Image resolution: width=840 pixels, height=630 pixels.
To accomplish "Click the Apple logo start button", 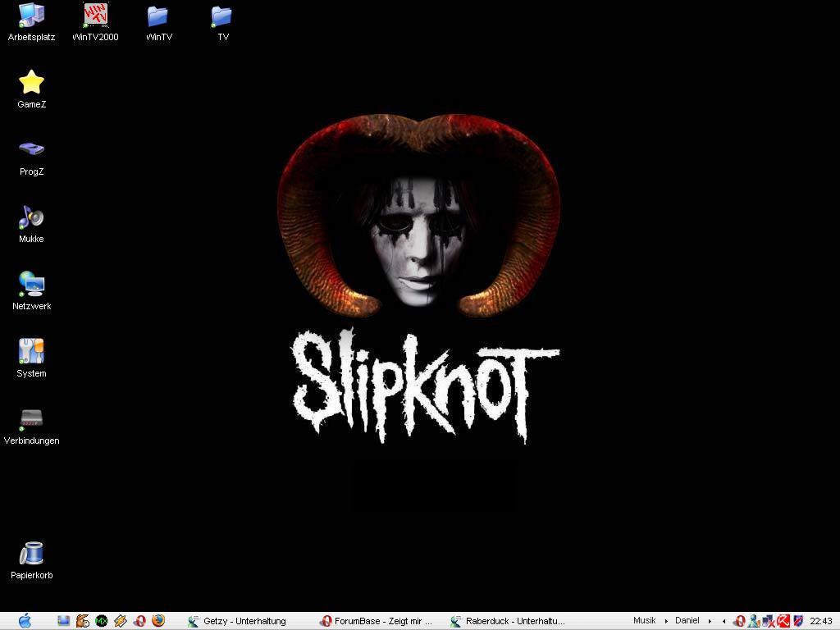I will [x=25, y=621].
